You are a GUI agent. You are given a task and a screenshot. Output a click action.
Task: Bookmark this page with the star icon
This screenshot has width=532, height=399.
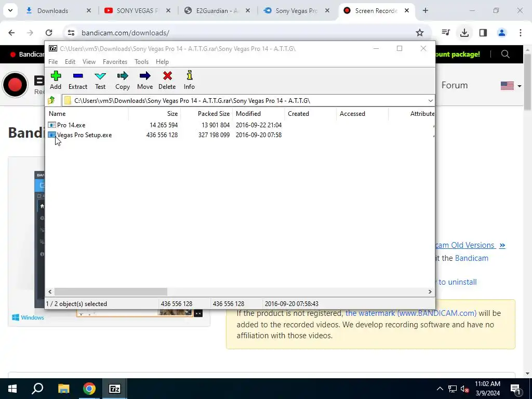pos(420,33)
